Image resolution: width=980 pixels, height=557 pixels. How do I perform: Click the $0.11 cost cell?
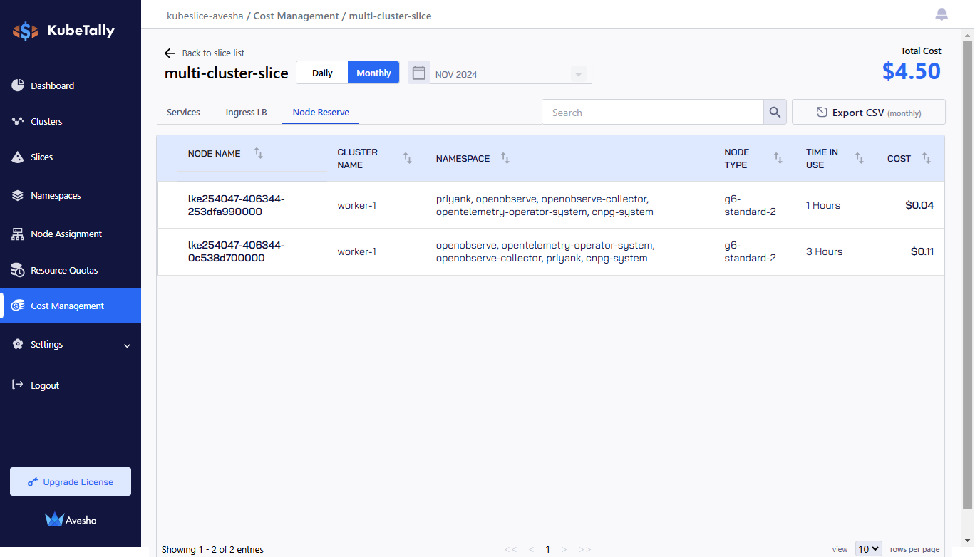[x=922, y=251]
